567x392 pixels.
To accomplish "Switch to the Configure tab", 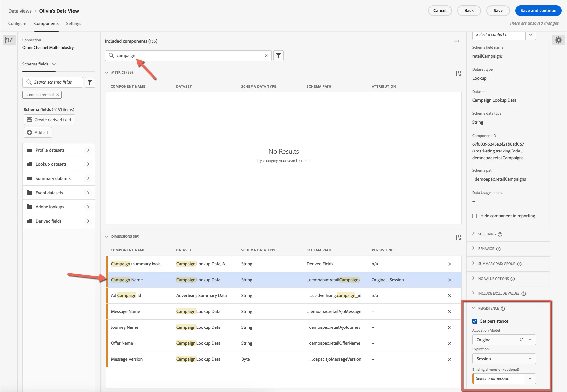I will pyautogui.click(x=17, y=24).
